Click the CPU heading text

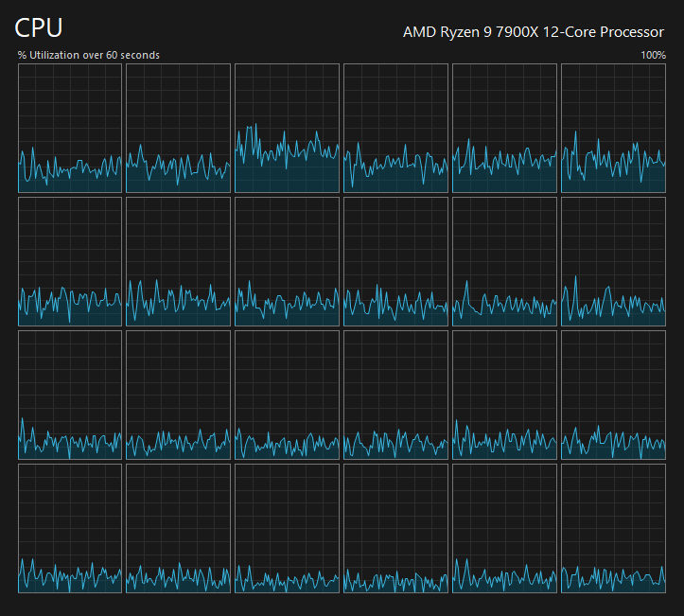coord(39,28)
